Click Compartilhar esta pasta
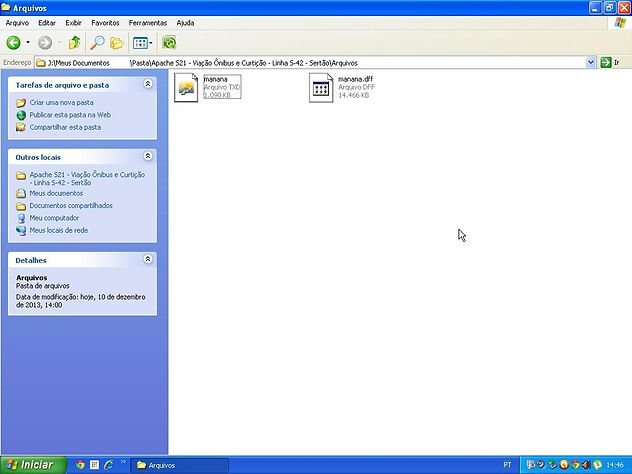 65,127
